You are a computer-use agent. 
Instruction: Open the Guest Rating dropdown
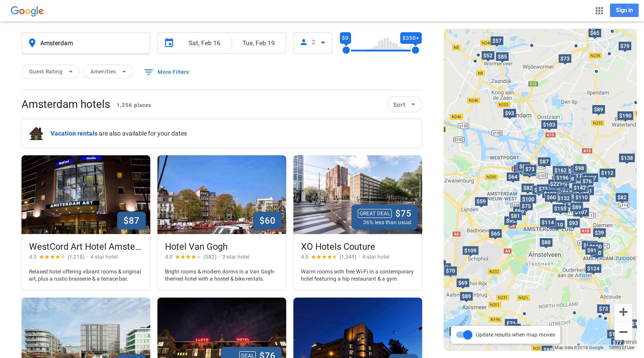point(50,72)
